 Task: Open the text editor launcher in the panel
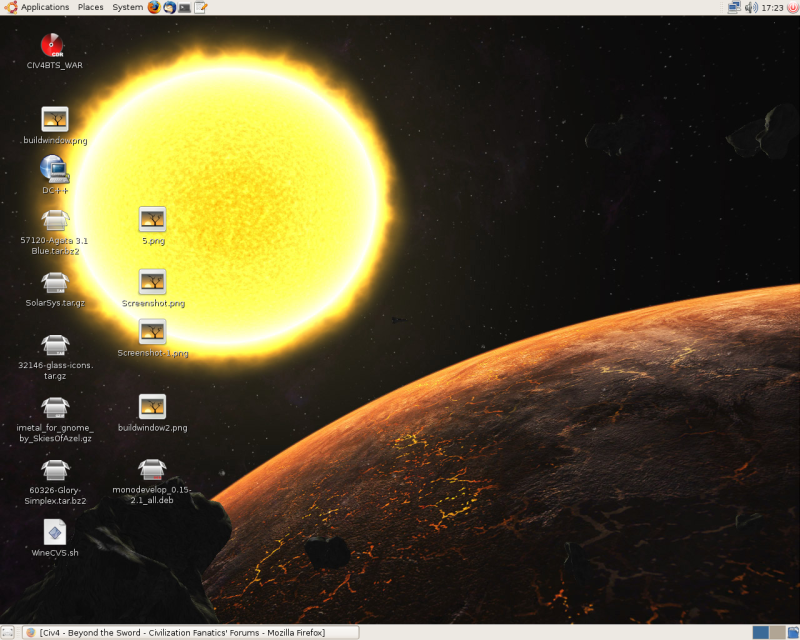coord(201,7)
